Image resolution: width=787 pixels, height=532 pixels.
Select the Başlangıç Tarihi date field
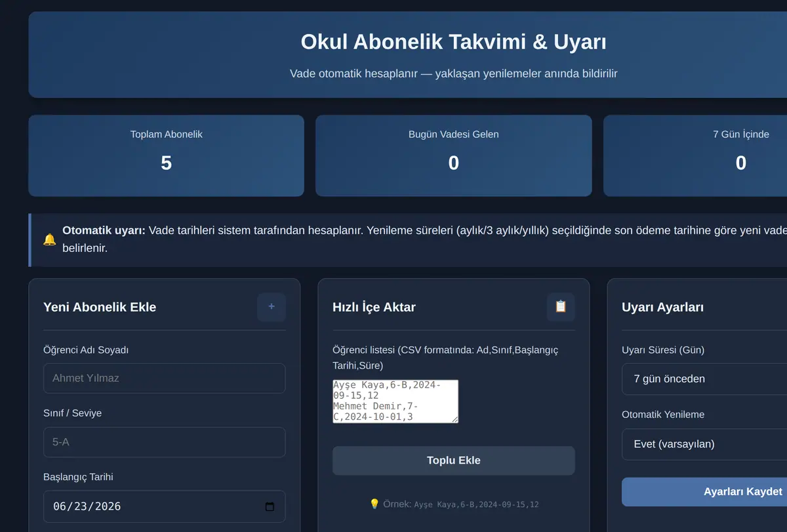coord(165,506)
